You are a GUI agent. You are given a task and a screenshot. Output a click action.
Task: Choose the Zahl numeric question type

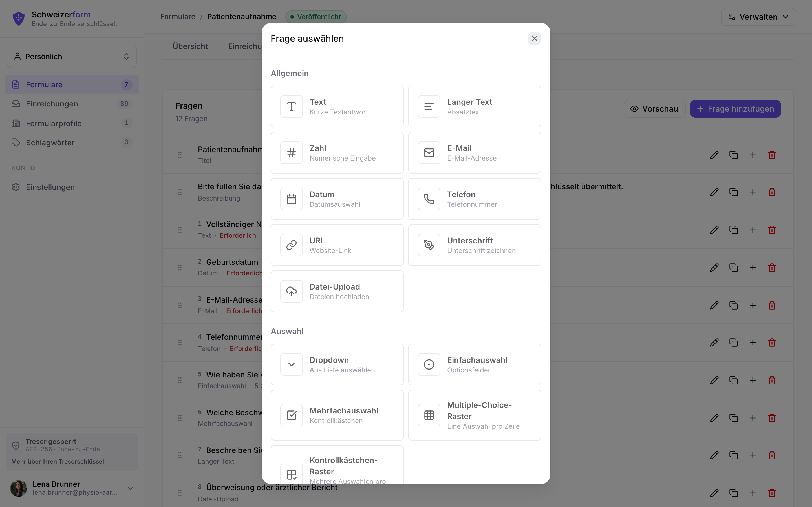tap(337, 153)
